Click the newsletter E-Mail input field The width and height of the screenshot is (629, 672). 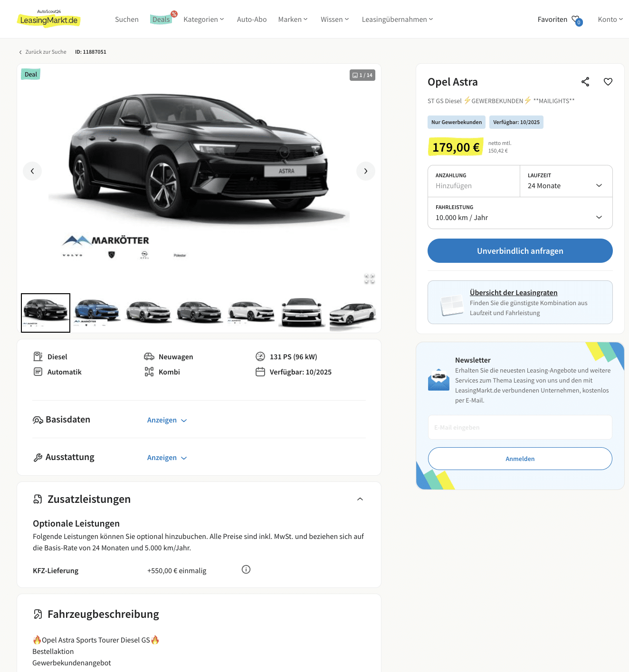pyautogui.click(x=520, y=427)
